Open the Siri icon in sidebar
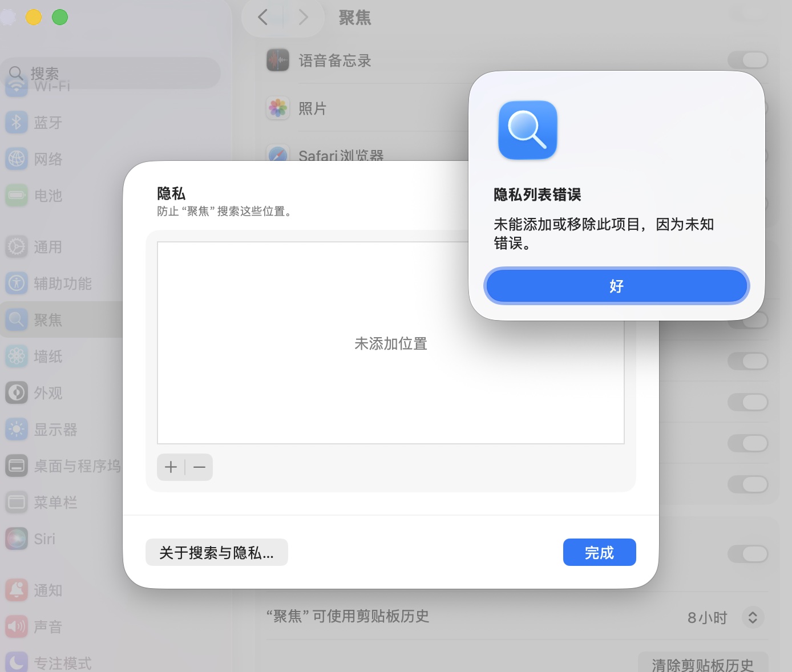Viewport: 792px width, 672px height. coord(17,539)
